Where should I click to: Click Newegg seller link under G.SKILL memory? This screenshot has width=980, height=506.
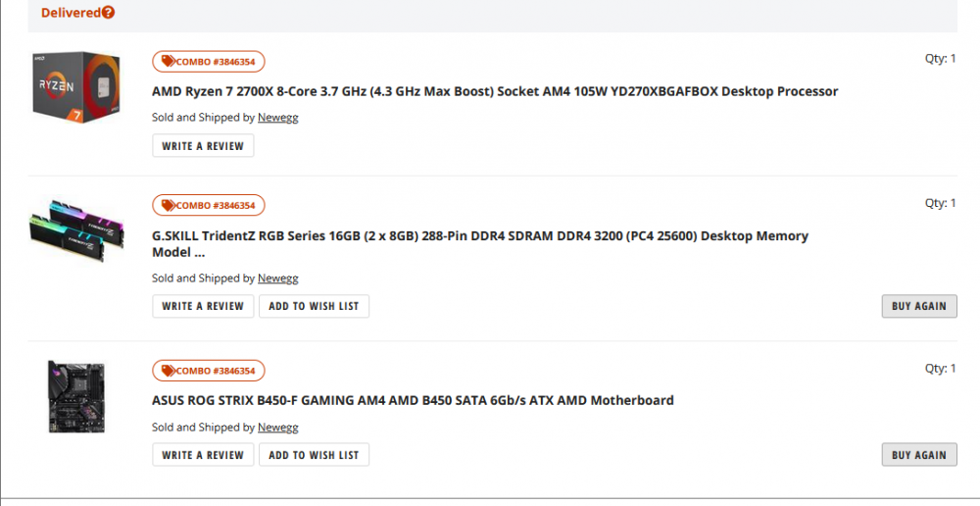[x=277, y=278]
